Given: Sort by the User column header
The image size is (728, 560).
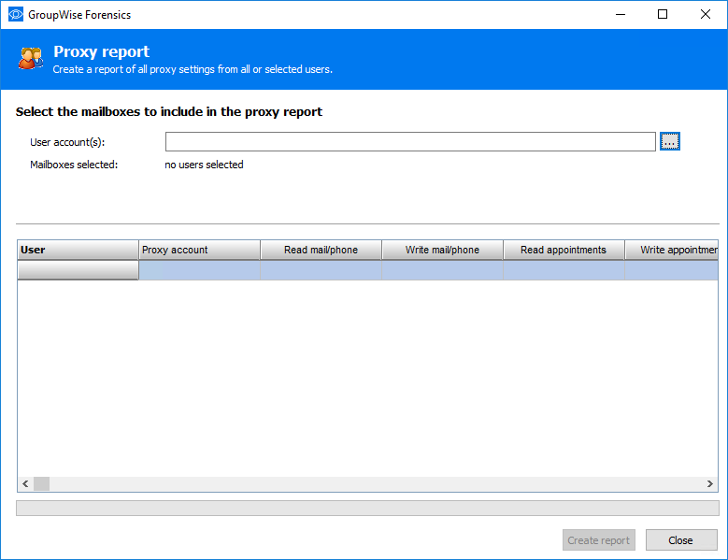Looking at the screenshot, I should coord(79,250).
